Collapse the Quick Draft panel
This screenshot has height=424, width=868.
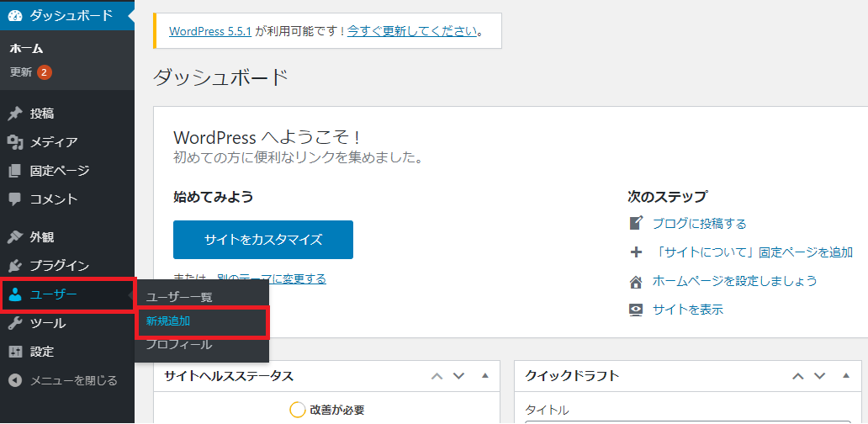pyautogui.click(x=845, y=376)
